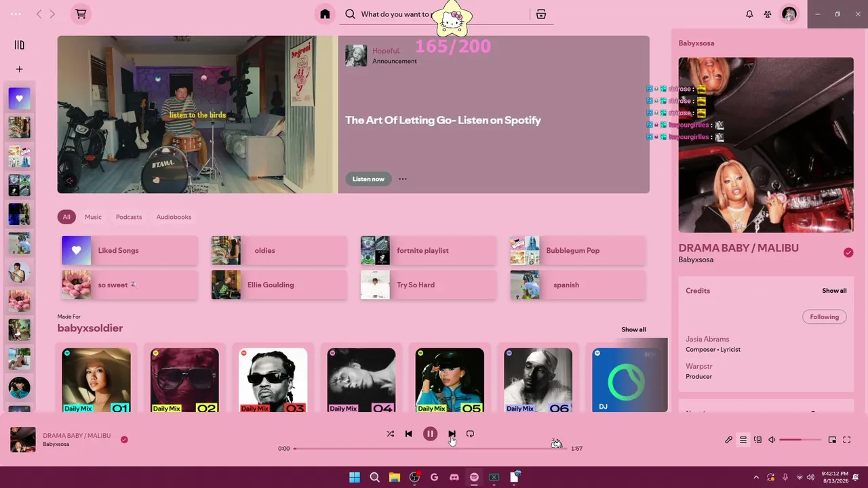The width and height of the screenshot is (868, 488).
Task: Open File Explorer from taskbar
Action: (x=394, y=477)
